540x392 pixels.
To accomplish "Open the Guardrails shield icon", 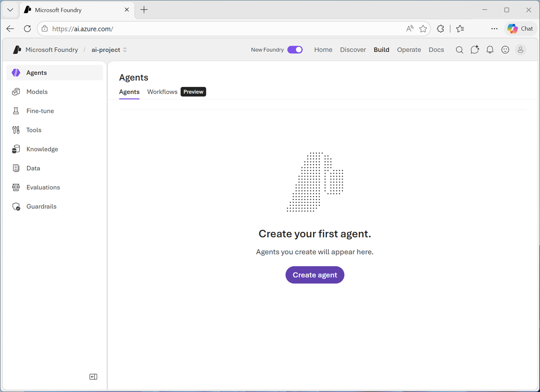I will point(16,207).
